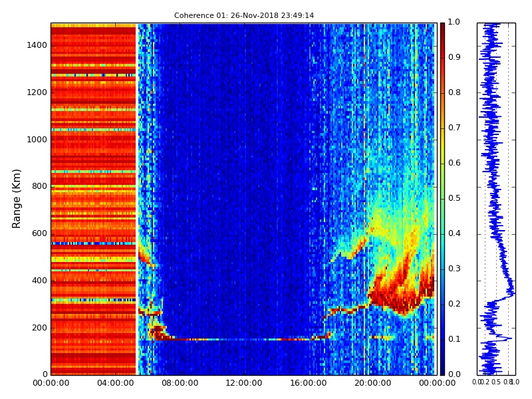Click the 'Range (Km)' axis label
Viewport: 532px width, 399px height.
(x=16, y=199)
